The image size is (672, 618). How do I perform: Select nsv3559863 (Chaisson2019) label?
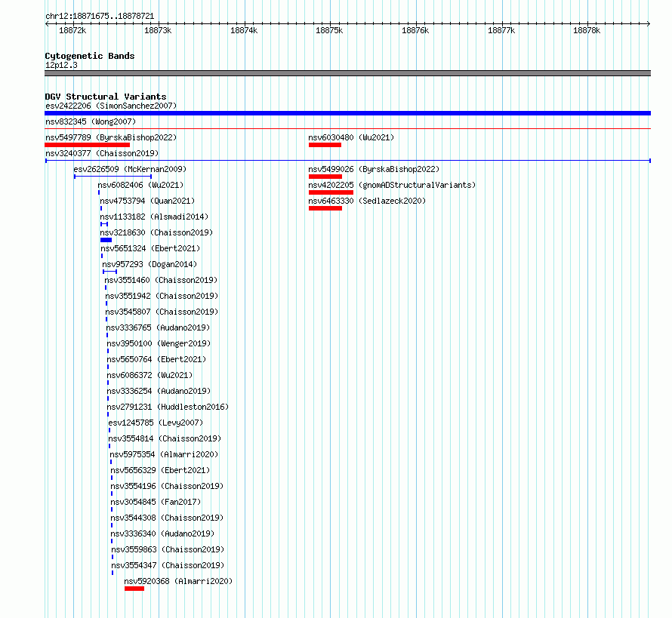click(x=168, y=549)
